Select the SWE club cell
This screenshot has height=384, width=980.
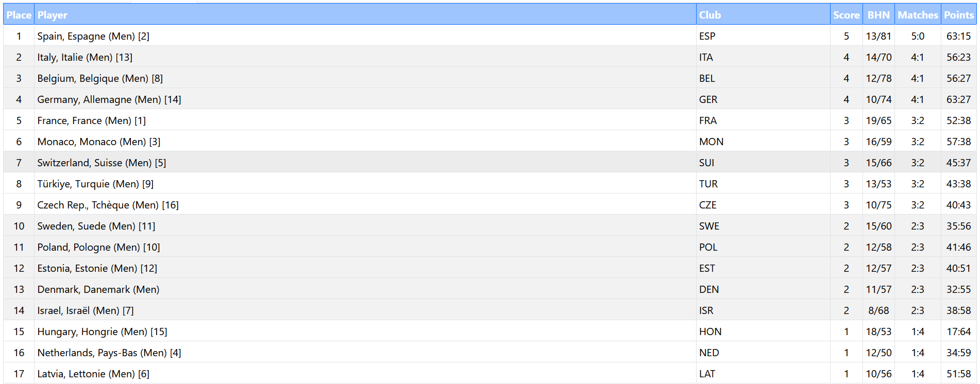point(709,226)
